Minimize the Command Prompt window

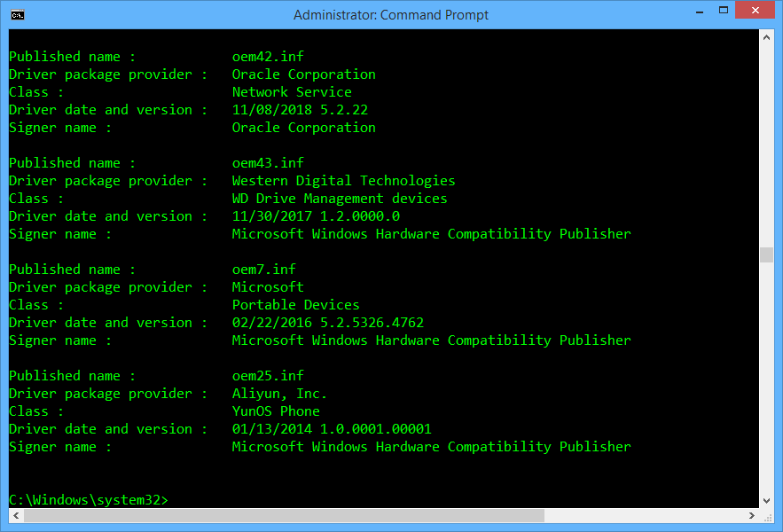[700, 12]
